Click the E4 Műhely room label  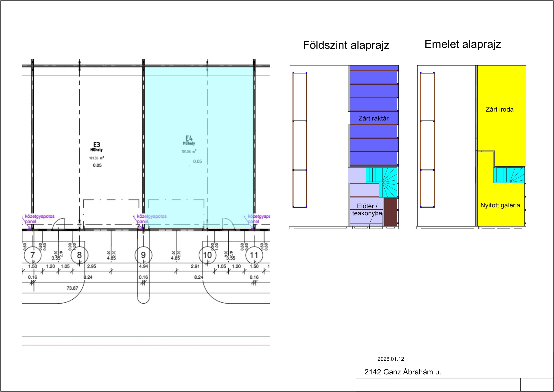pyautogui.click(x=189, y=140)
